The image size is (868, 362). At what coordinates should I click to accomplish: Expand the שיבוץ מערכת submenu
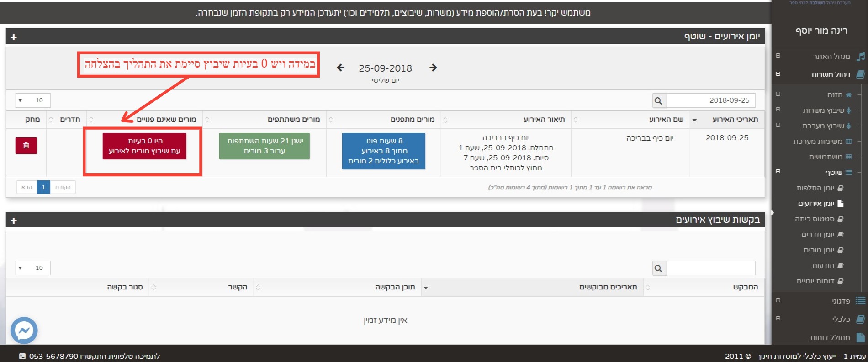pos(778,125)
